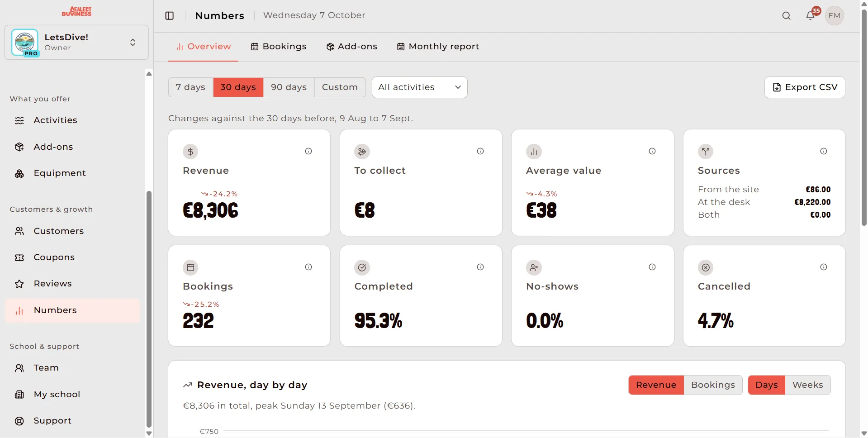Click the Business logo at top left
Image resolution: width=868 pixels, height=438 pixels.
point(76,11)
